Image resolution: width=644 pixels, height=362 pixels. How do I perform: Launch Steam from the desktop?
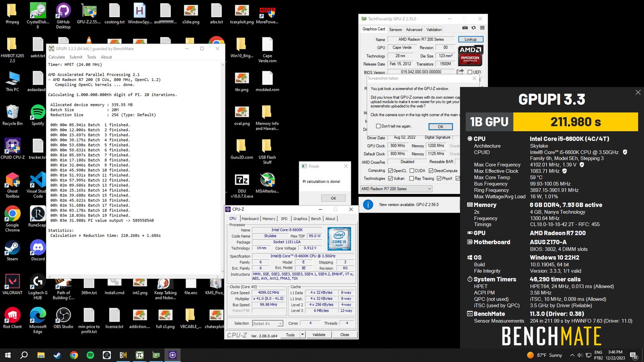pos(12,250)
